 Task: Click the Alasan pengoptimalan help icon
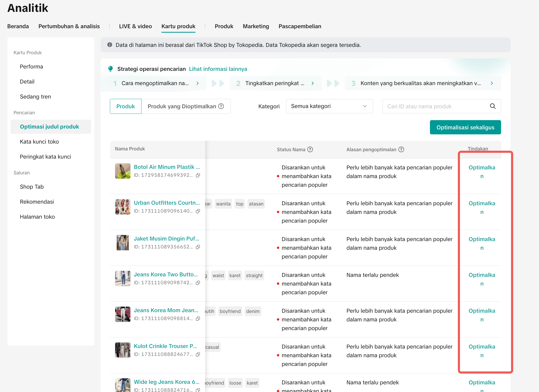[x=401, y=149]
